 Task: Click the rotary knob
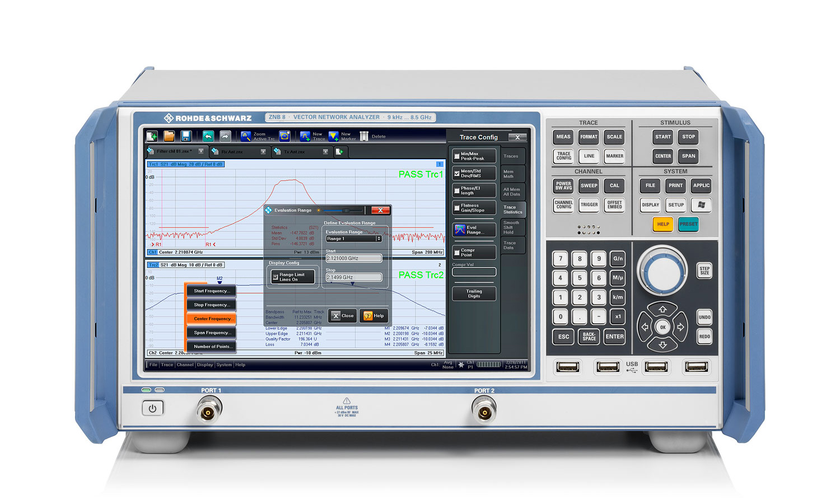pos(663,270)
